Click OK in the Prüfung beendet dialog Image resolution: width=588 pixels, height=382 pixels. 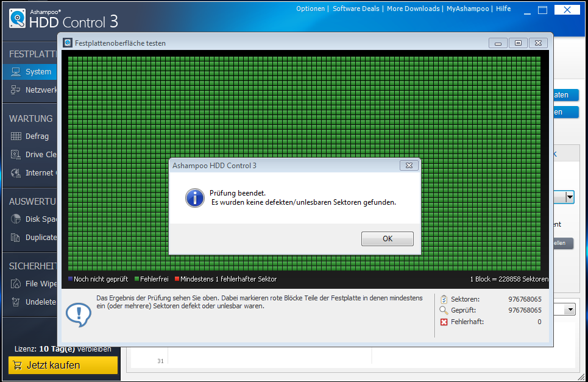tap(388, 239)
